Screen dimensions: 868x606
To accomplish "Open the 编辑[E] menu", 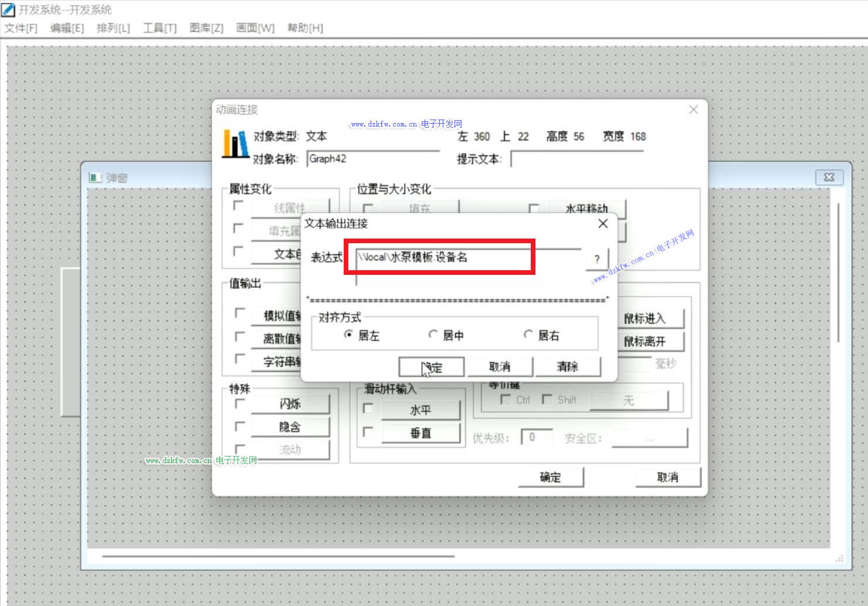I will (x=67, y=28).
